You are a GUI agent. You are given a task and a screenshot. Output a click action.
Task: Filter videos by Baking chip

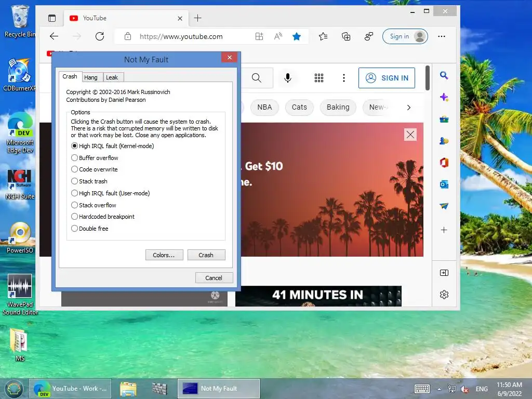(x=338, y=107)
